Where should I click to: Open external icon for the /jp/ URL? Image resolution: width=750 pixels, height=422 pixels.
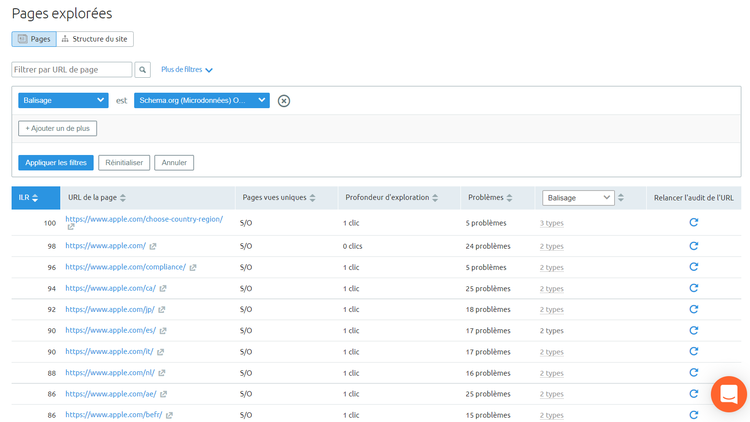point(162,310)
